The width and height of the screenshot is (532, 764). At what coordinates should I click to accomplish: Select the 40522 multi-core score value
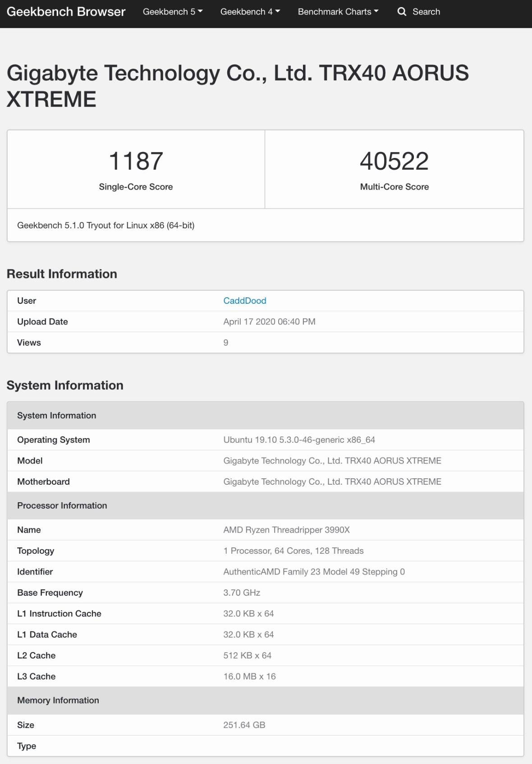pyautogui.click(x=394, y=161)
